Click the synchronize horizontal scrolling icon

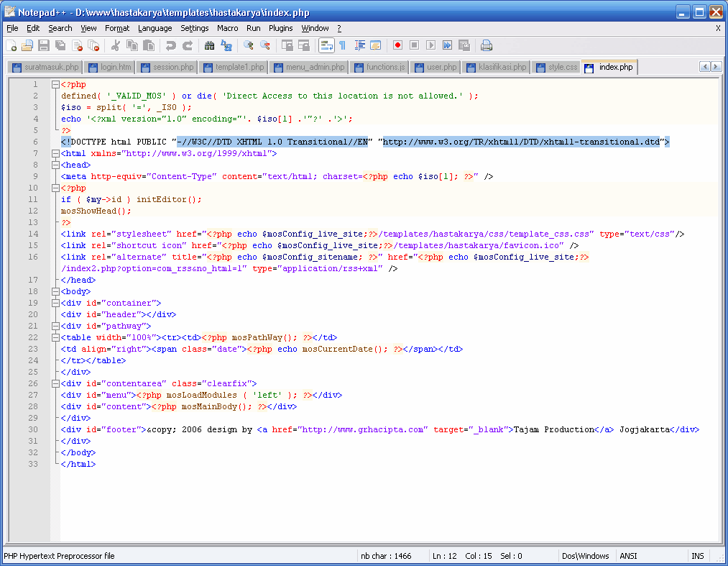[304, 45]
